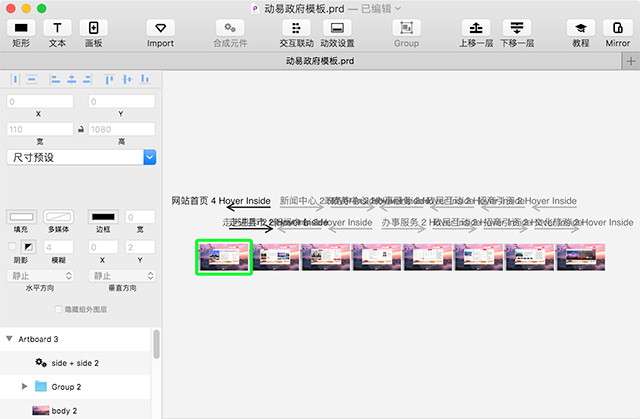Toggle the width-height aspect ratio lock
Image resolution: width=640 pixels, height=419 pixels.
(81, 129)
